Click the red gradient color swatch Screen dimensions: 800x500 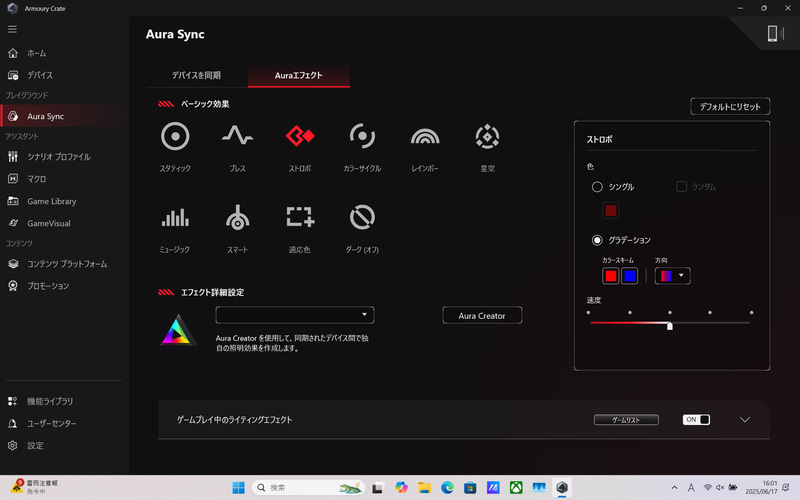click(x=611, y=276)
